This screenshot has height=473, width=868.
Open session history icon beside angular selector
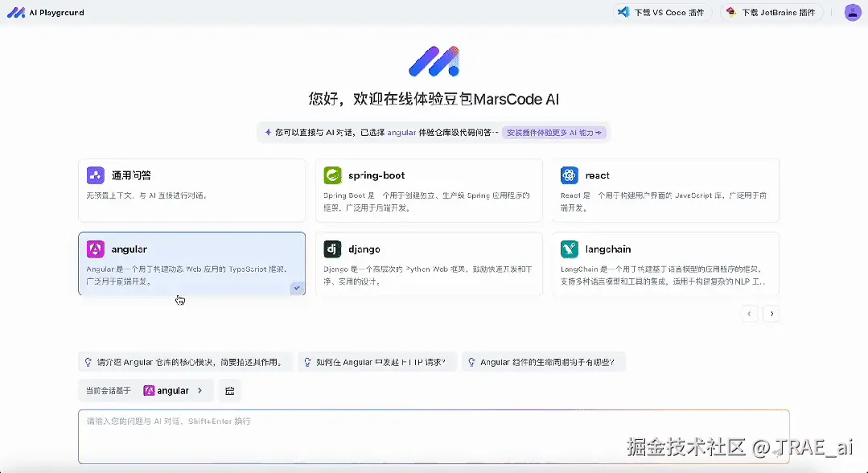click(x=229, y=390)
